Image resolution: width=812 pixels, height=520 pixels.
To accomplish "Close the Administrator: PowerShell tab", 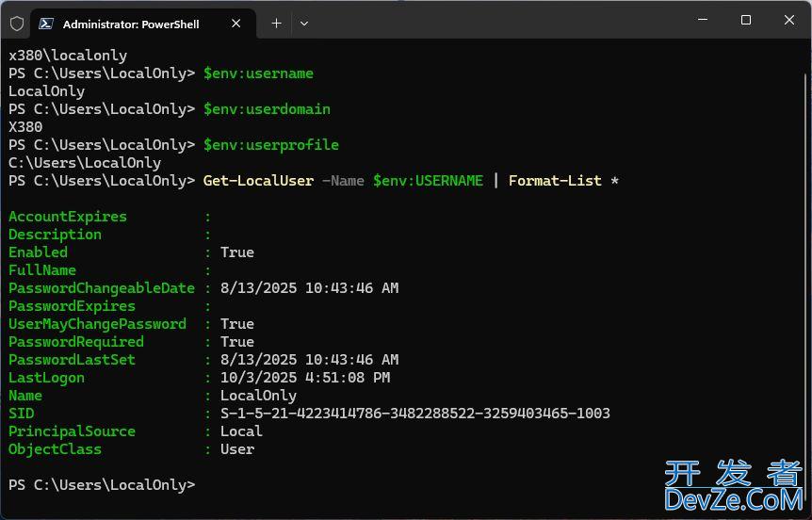I will (237, 24).
